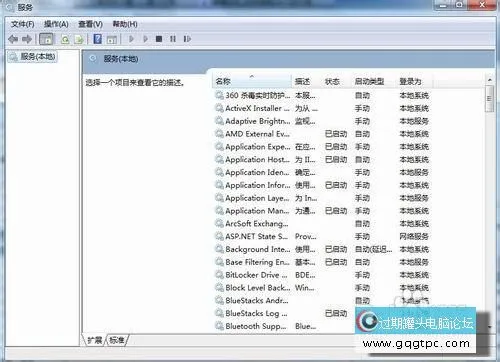
Task: Sort by the 登录为 column header
Action: point(414,81)
